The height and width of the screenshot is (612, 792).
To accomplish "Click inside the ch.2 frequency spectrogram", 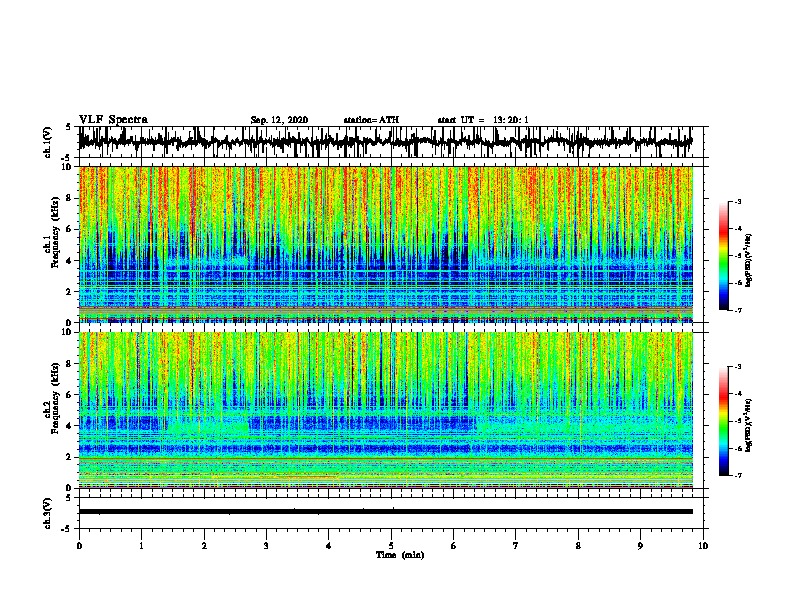I will coord(386,410).
